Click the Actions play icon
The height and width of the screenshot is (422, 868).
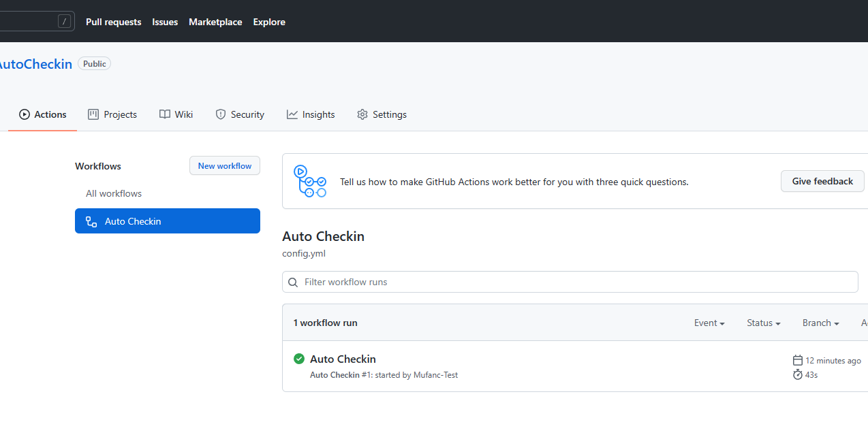click(25, 114)
